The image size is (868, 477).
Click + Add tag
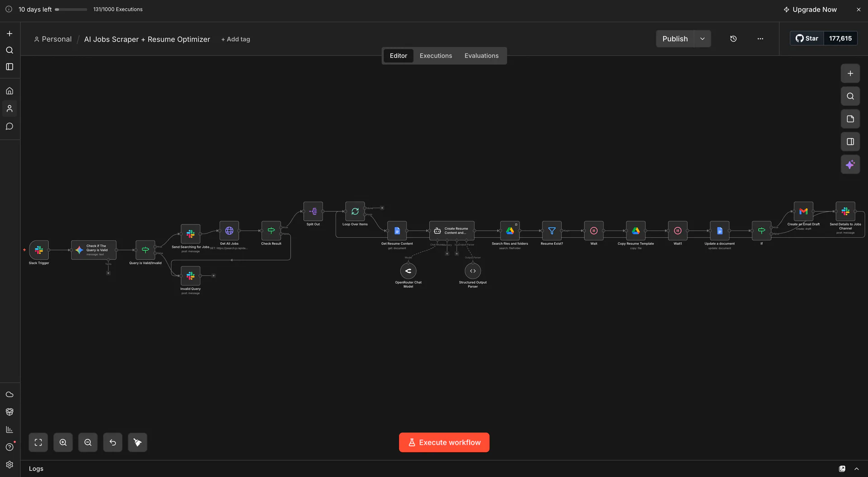pyautogui.click(x=236, y=39)
